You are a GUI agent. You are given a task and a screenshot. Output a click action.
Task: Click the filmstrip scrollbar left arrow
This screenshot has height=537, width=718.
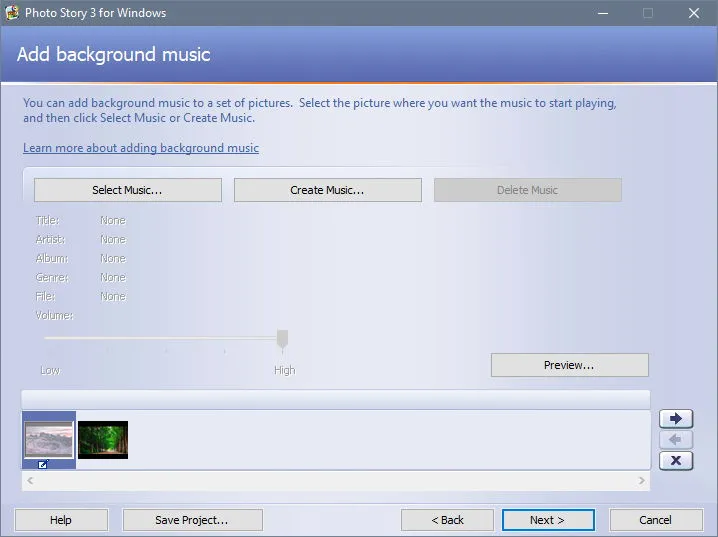click(30, 480)
